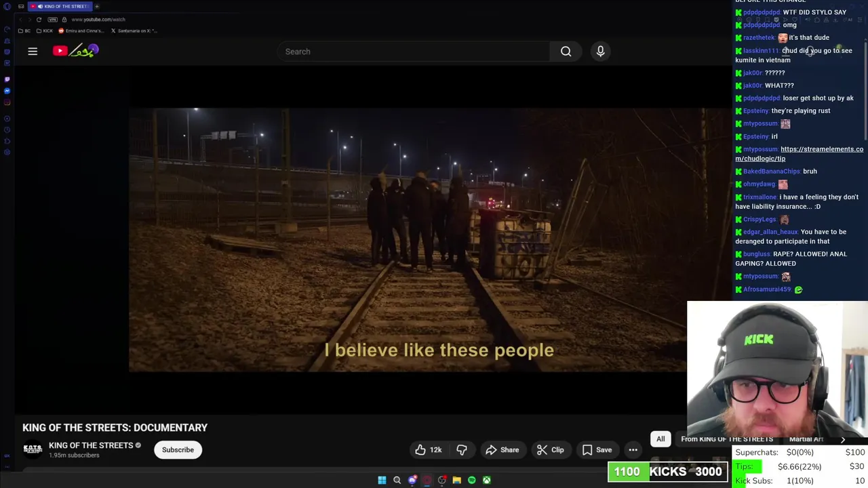Open Windows taskbar search
Screen dimensions: 868x488
pyautogui.click(x=397, y=480)
